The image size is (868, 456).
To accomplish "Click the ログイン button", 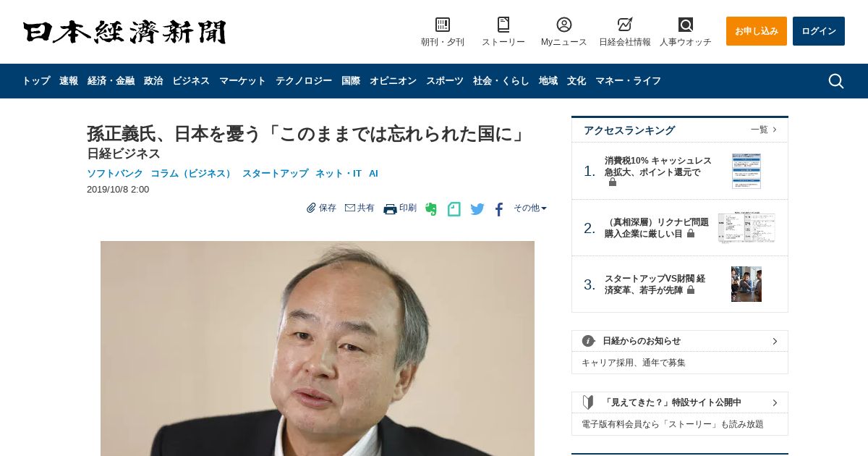I will 819,31.
